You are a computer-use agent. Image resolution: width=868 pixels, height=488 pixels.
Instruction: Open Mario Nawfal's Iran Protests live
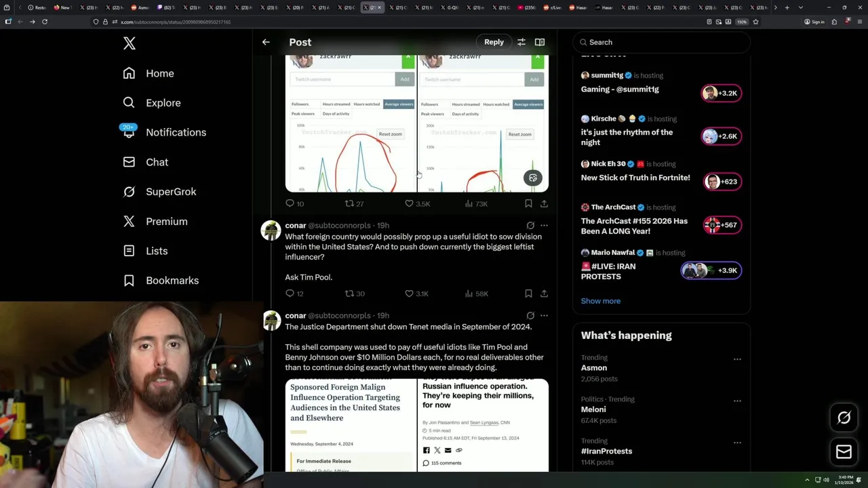coord(661,266)
